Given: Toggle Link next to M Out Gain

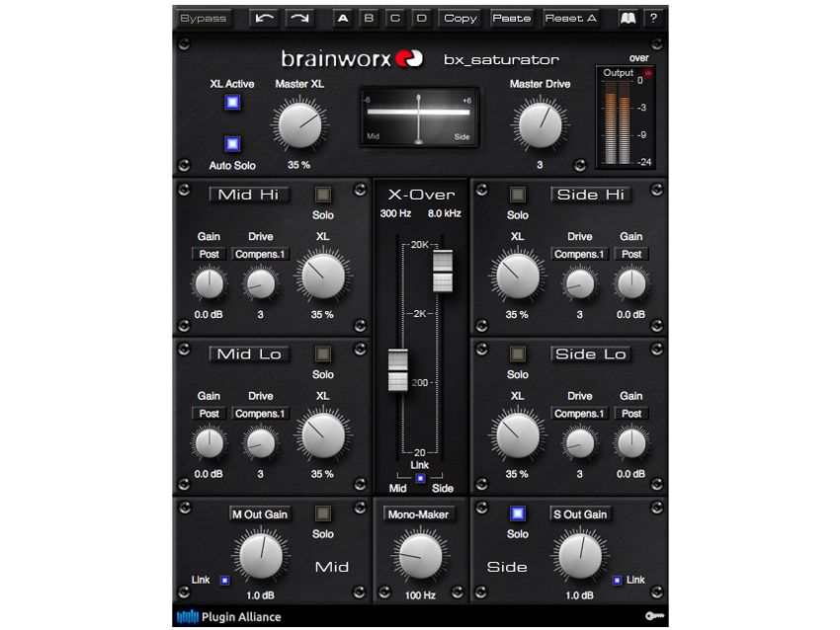Looking at the screenshot, I should click(225, 581).
